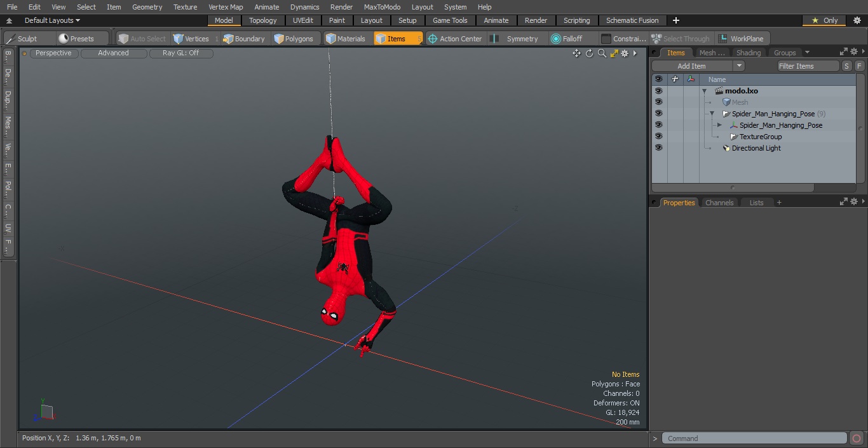
Task: Open the Geometry menu
Action: (x=147, y=7)
